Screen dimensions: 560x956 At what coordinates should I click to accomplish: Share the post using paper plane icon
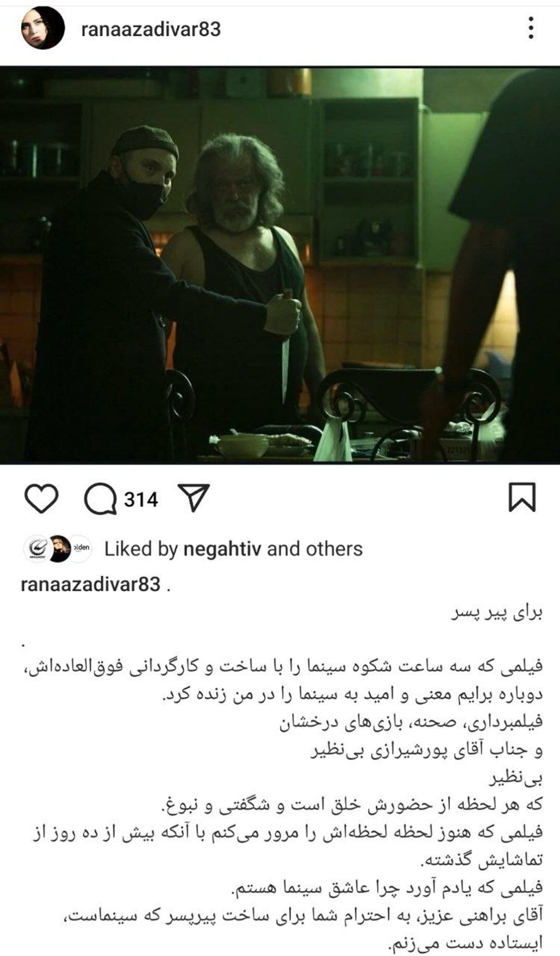pyautogui.click(x=193, y=498)
